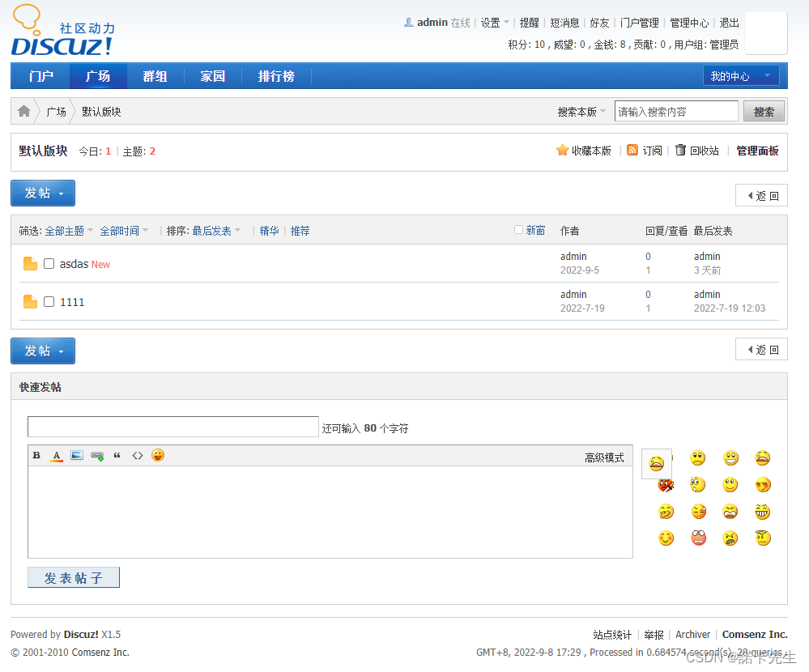Switch to the 广场 navigation tab
The width and height of the screenshot is (809, 672).
pyautogui.click(x=98, y=76)
